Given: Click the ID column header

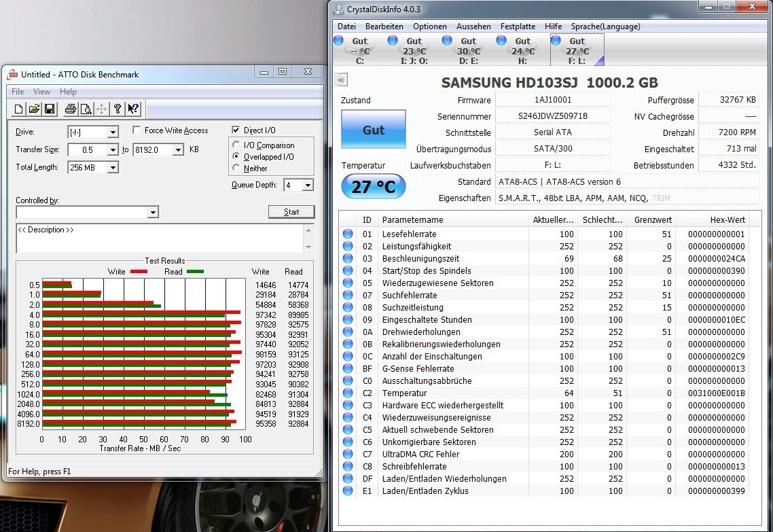Looking at the screenshot, I should 367,219.
